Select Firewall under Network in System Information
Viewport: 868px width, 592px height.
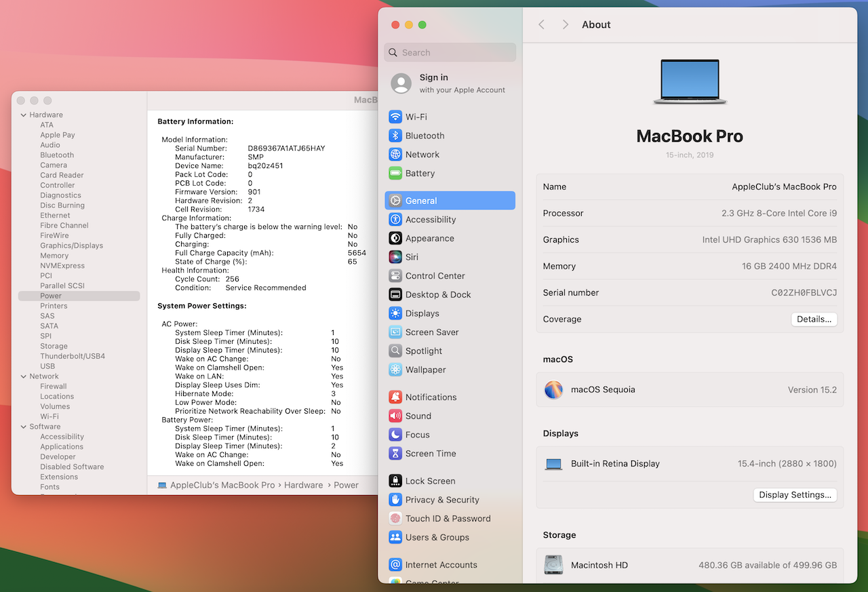[54, 387]
